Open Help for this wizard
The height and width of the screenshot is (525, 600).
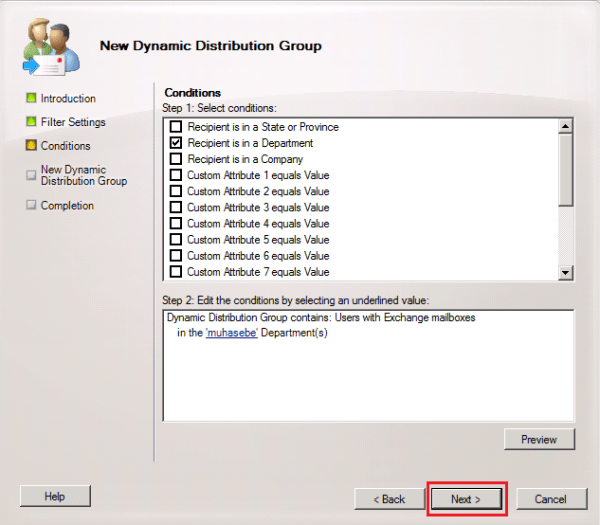(x=55, y=497)
